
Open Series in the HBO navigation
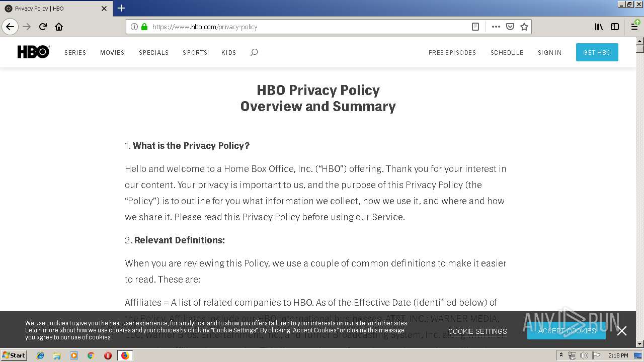(75, 52)
